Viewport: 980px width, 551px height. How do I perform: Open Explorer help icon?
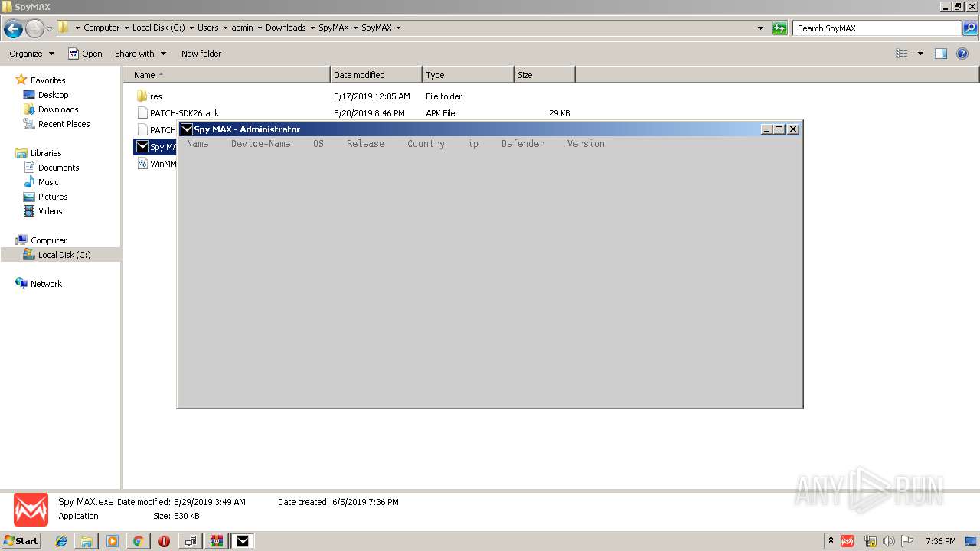coord(962,54)
